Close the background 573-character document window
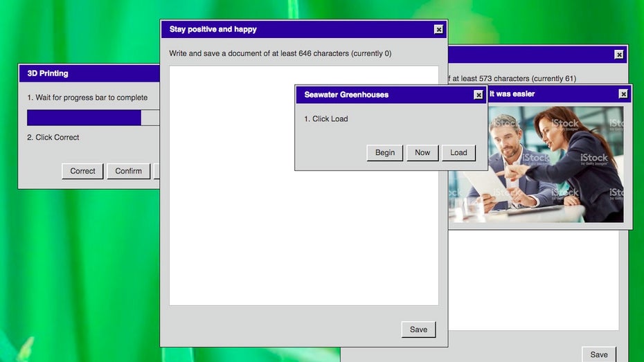 [618, 55]
